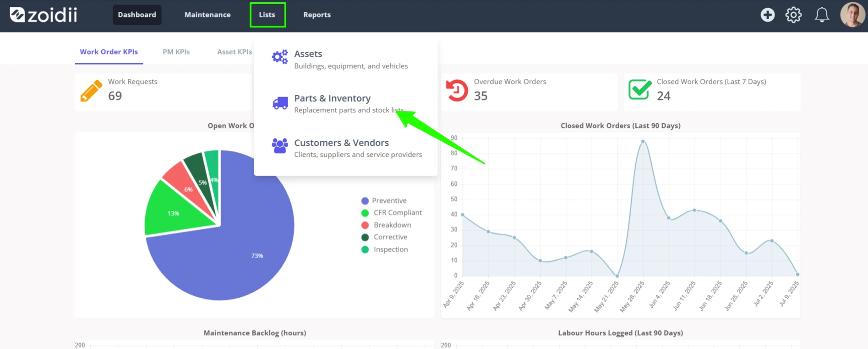Click the zoidii logo
The image size is (868, 349).
[44, 15]
